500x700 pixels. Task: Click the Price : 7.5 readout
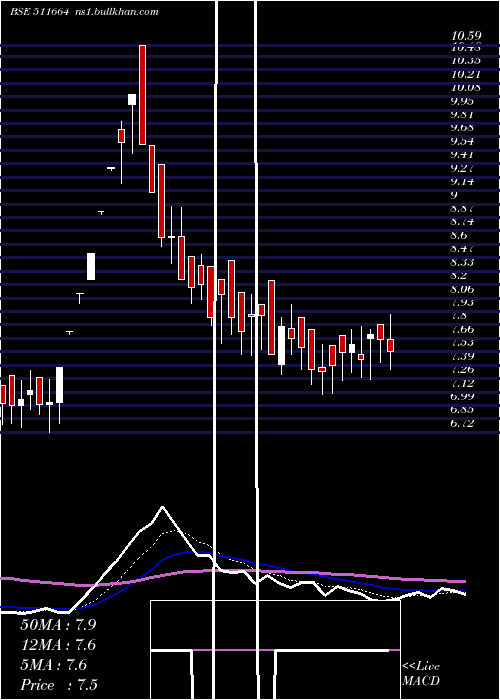[59, 685]
